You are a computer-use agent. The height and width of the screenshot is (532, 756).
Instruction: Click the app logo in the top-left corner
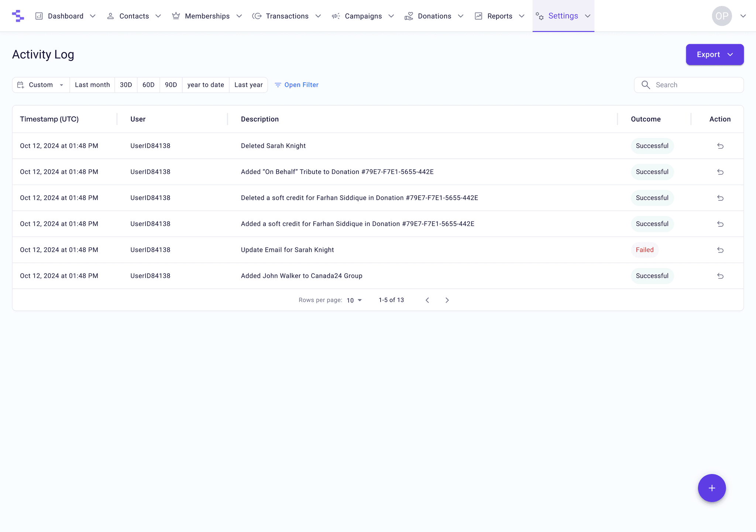18,16
